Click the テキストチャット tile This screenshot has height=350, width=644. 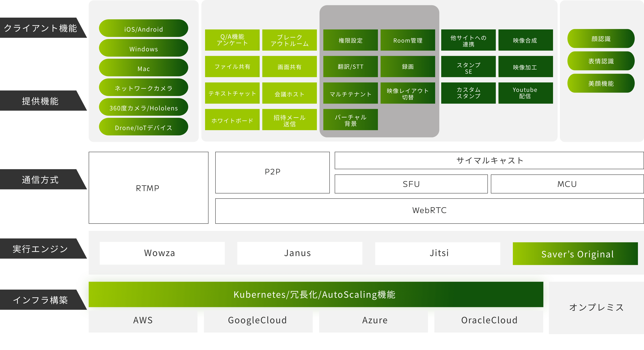232,93
